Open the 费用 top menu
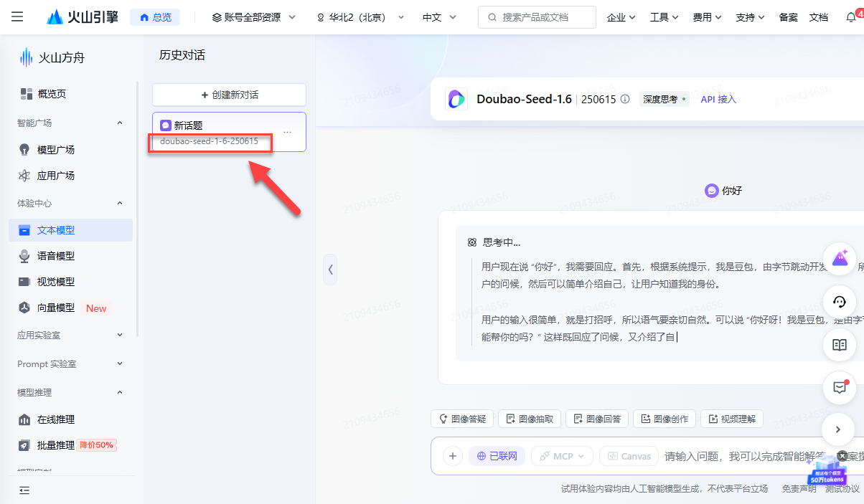Screen dimensions: 864x504 (707, 17)
